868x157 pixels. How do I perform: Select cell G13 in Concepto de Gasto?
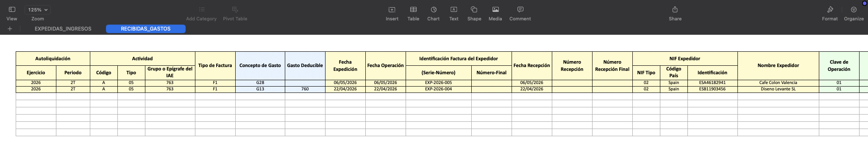coord(260,89)
